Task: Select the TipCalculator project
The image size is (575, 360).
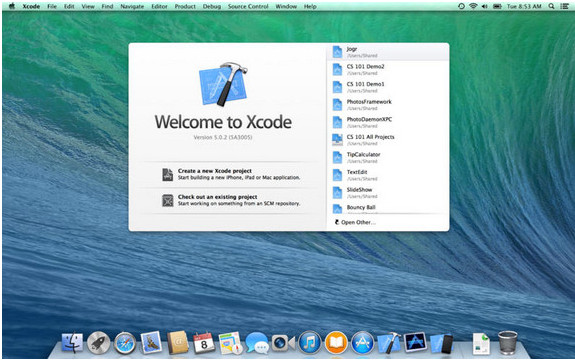Action: tap(388, 158)
